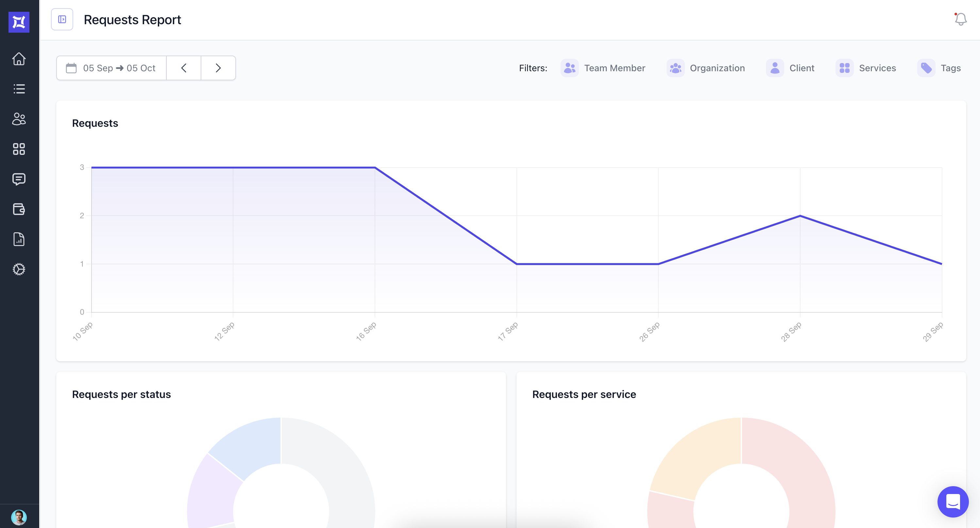This screenshot has width=980, height=528.
Task: Open the services grid icon in sidebar
Action: pyautogui.click(x=19, y=149)
